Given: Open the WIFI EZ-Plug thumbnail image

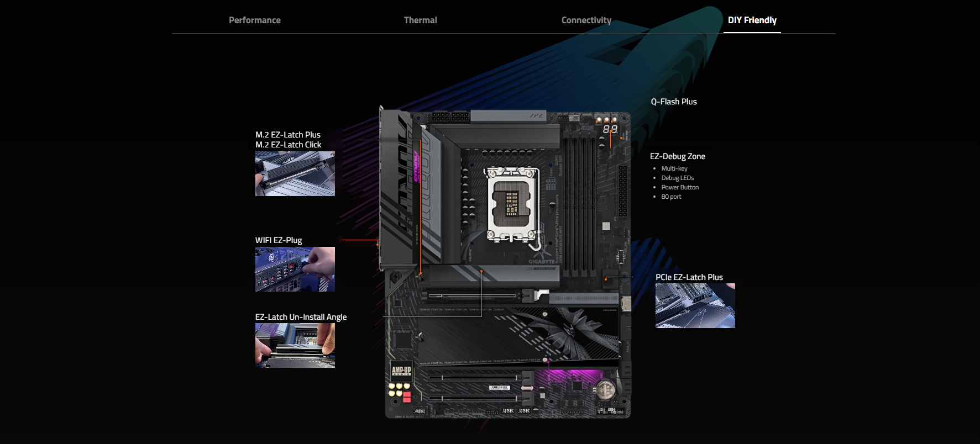Looking at the screenshot, I should pos(295,269).
